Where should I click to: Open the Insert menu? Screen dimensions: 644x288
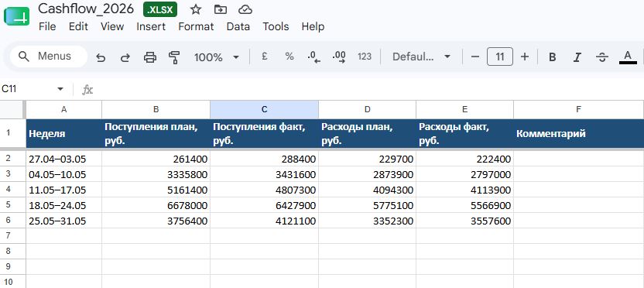[x=151, y=26]
